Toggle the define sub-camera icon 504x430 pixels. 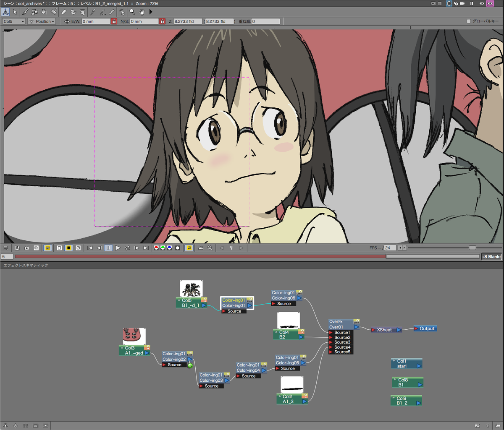pyautogui.click(x=47, y=248)
